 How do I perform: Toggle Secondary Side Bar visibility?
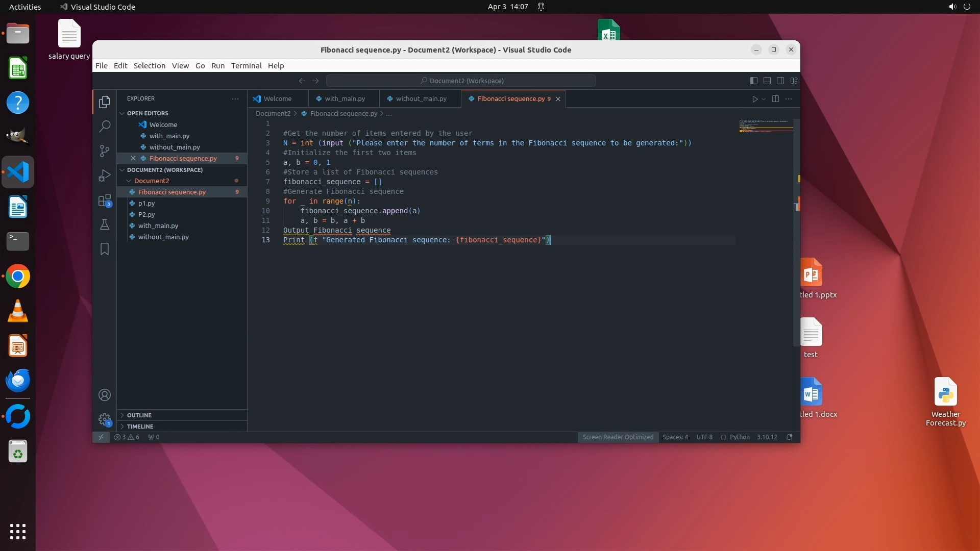(780, 81)
